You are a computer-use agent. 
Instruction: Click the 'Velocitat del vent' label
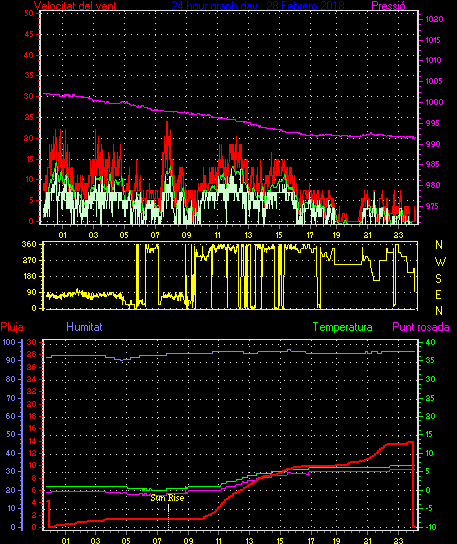(75, 5)
